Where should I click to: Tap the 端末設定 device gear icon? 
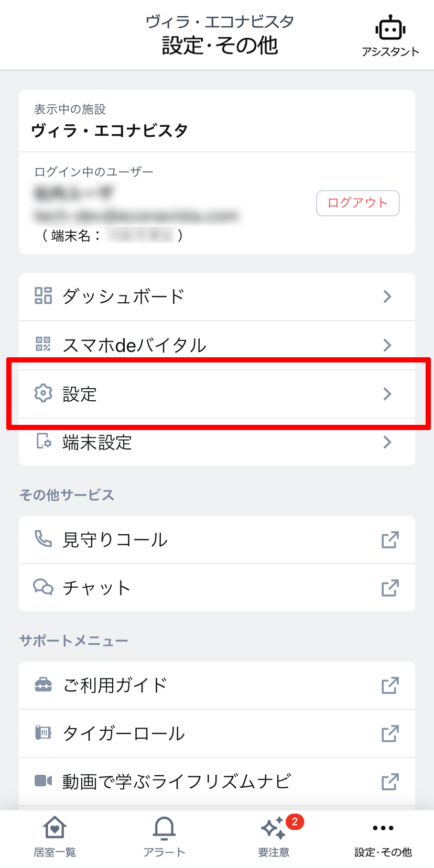43,442
